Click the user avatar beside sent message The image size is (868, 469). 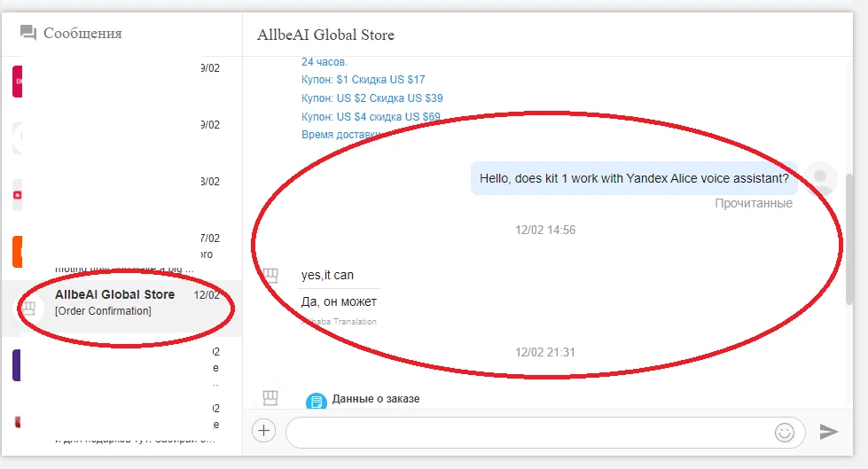[821, 178]
